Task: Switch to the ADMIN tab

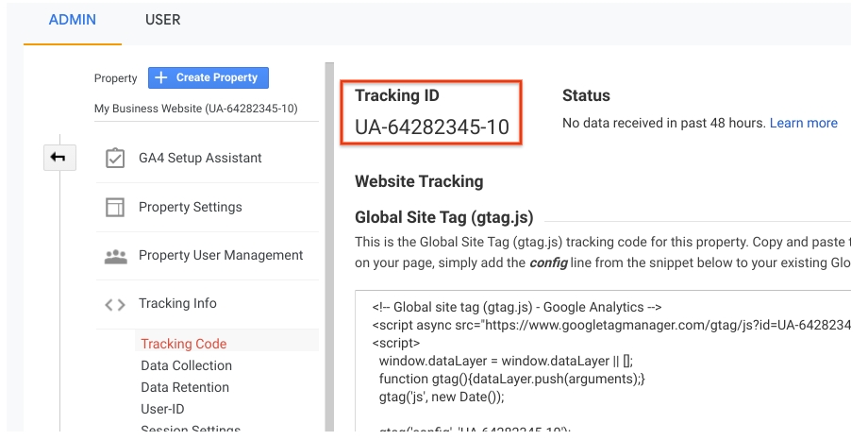Action: click(x=72, y=20)
